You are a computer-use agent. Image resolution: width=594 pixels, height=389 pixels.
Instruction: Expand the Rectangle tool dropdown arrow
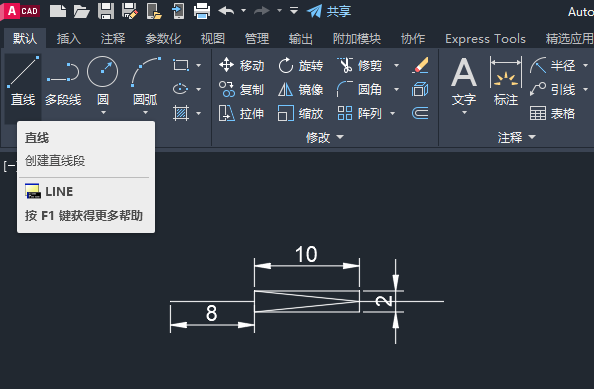click(199, 66)
